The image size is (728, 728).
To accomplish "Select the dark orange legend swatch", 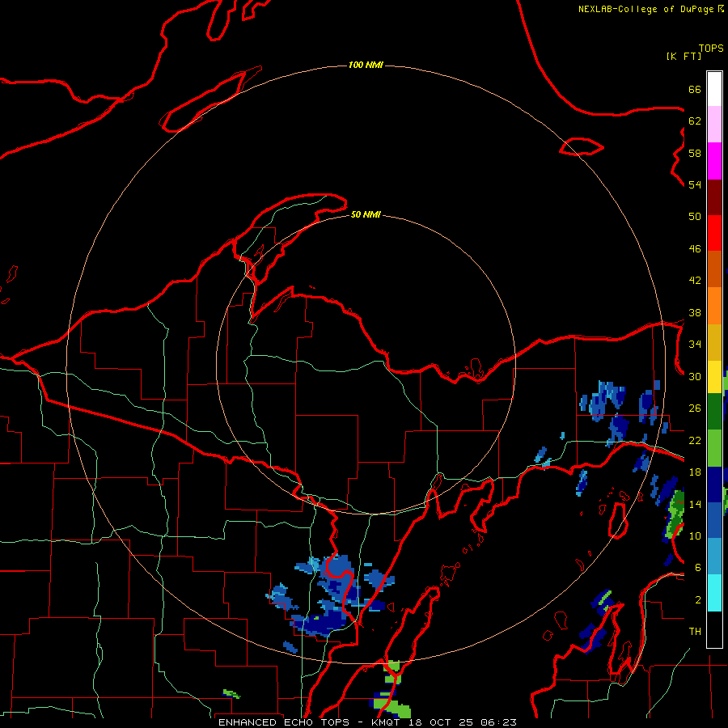I will (714, 269).
